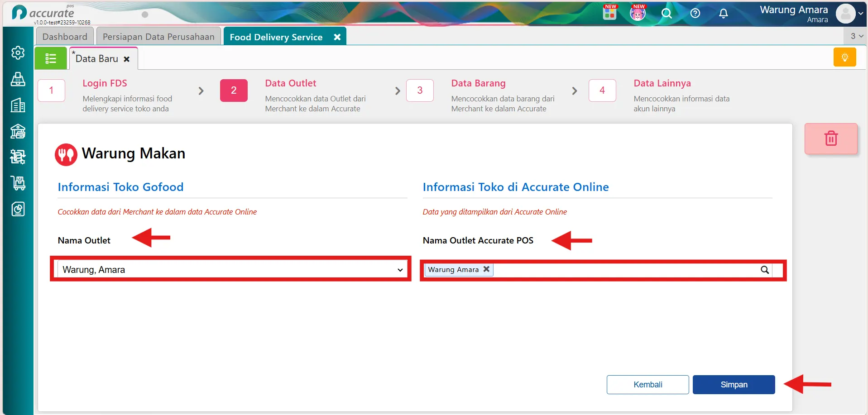Click the cash register icon in the sidebar
This screenshot has width=868, height=415.
(18, 79)
